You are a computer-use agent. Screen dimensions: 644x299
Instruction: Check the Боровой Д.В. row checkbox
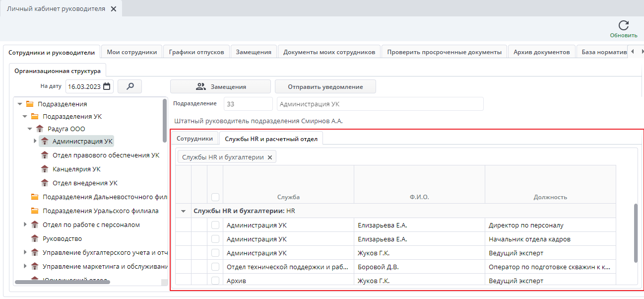215,267
